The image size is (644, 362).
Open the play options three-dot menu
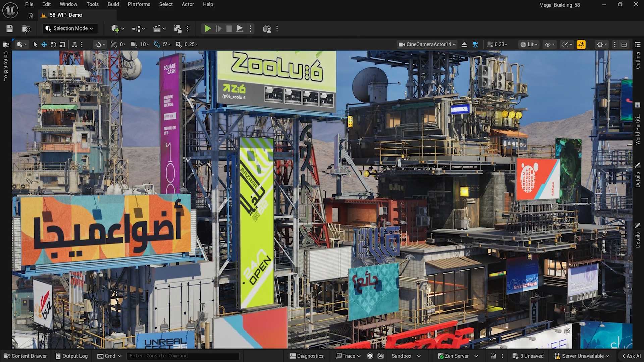click(250, 29)
